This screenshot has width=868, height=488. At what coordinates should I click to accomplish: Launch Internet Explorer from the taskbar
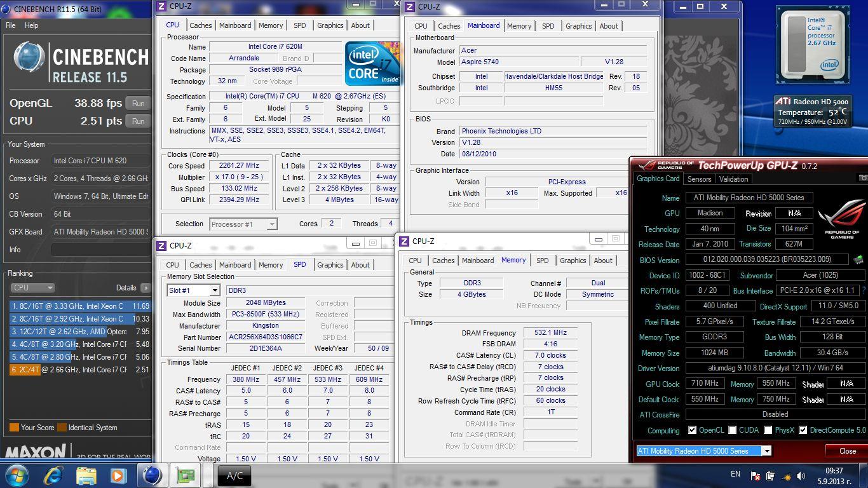(x=54, y=475)
